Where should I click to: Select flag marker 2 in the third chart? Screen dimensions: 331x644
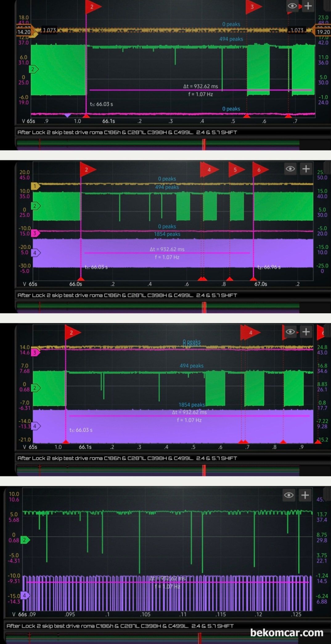73,333
